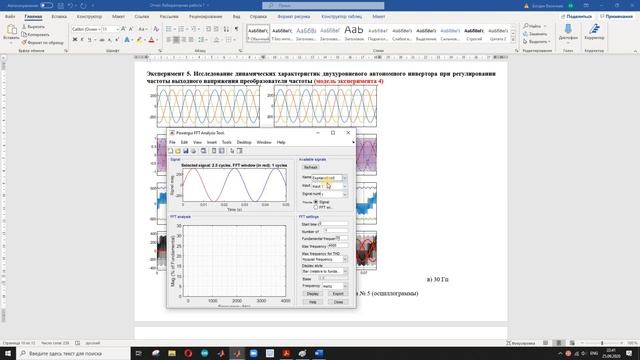Open Max frequency for THD dropdown
Screen dimensions: 640x360
point(325,260)
